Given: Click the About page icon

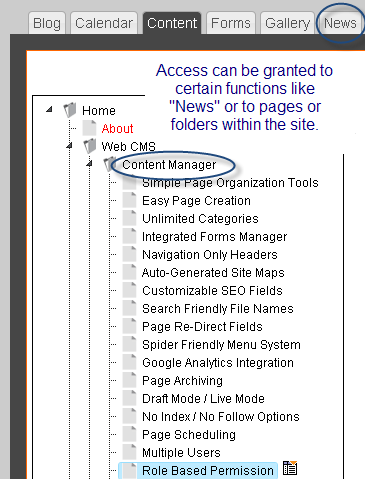Looking at the screenshot, I should (89, 128).
